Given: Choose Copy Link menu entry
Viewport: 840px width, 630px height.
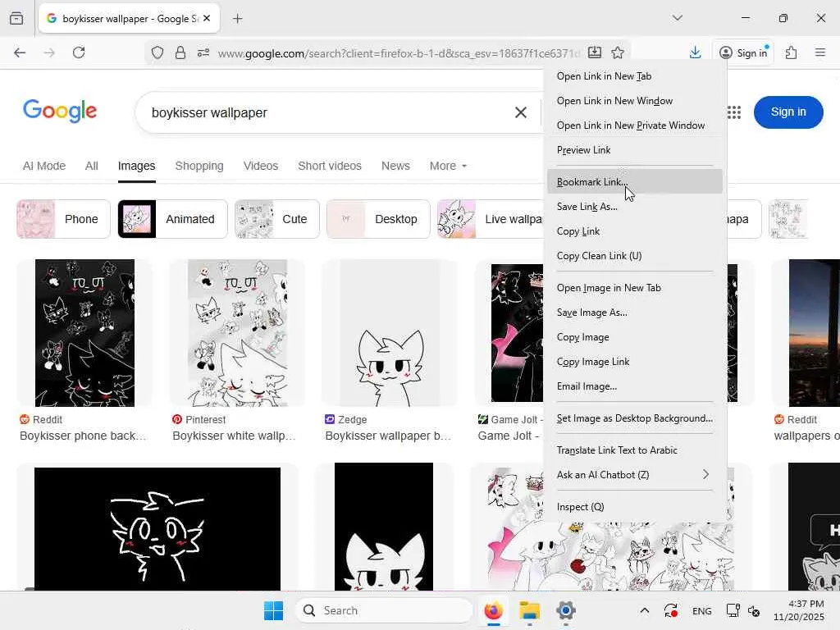Looking at the screenshot, I should pos(635,231).
